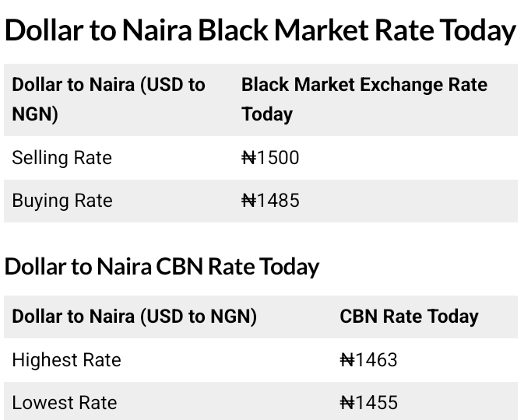Click two-line Dollar to Naira header, black market table
Image resolution: width=524 pixels, height=420 pixels.
click(108, 99)
